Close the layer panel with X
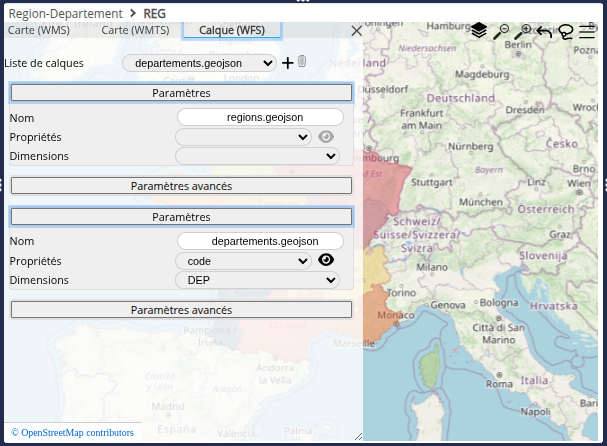607x446 pixels. (356, 31)
